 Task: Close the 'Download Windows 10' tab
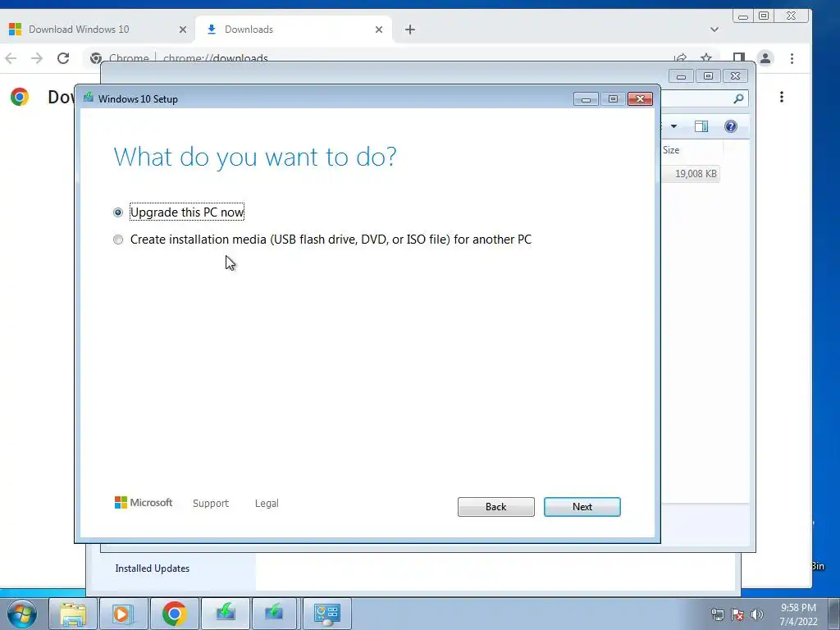coord(183,30)
